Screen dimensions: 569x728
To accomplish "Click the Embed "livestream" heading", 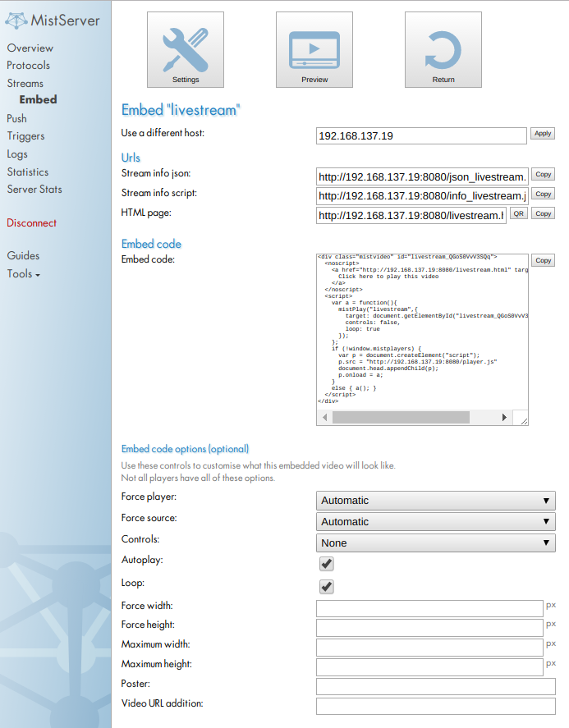I will coord(181,110).
